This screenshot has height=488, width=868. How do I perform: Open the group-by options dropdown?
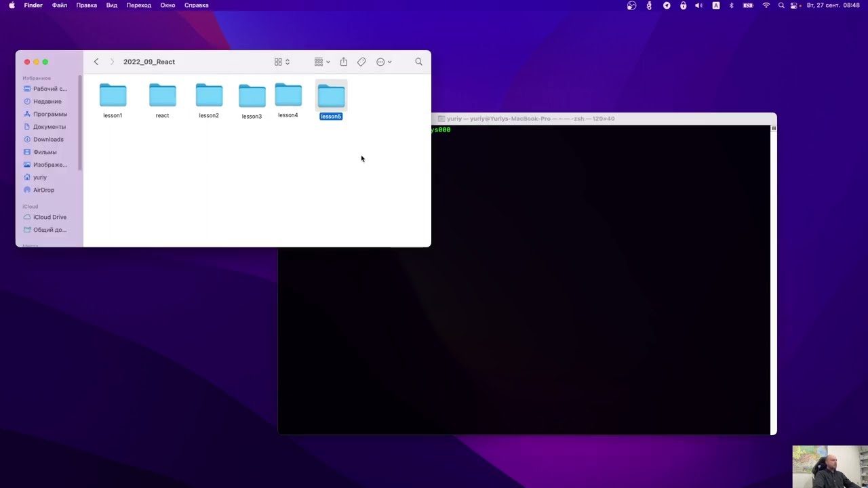(322, 62)
